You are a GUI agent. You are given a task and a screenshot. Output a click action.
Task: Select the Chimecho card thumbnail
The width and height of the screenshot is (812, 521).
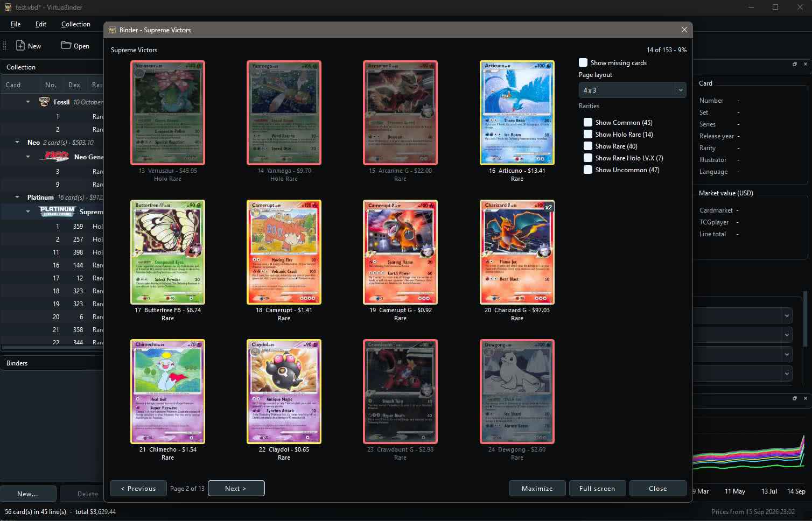coord(167,391)
